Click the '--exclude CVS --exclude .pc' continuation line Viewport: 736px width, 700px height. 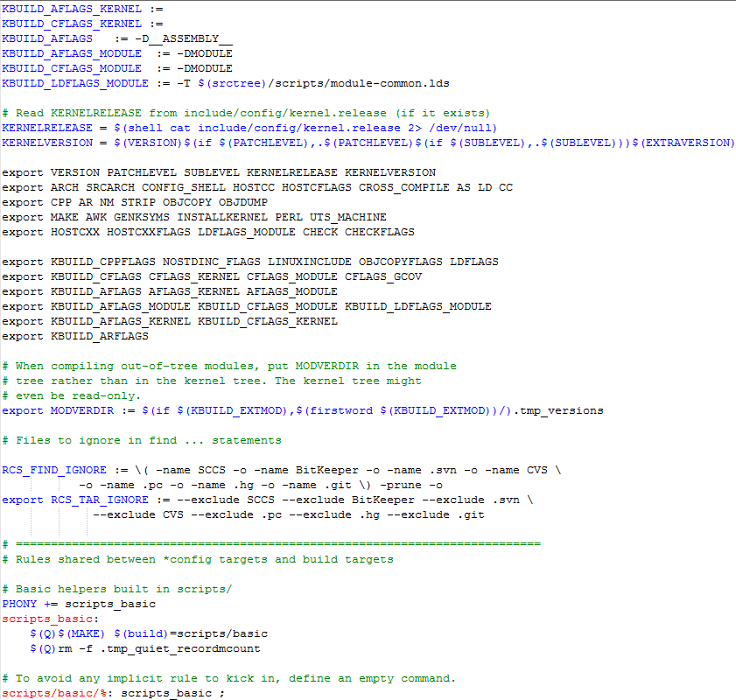(289, 515)
